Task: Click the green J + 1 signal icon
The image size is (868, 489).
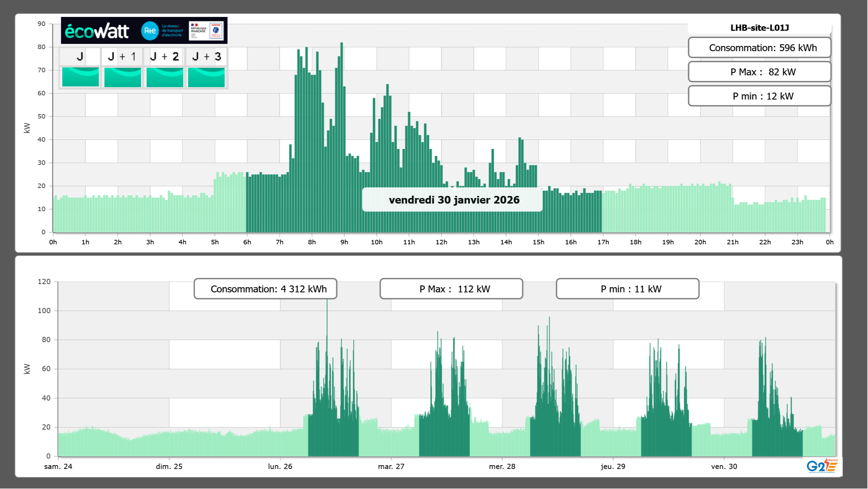Action: [122, 77]
